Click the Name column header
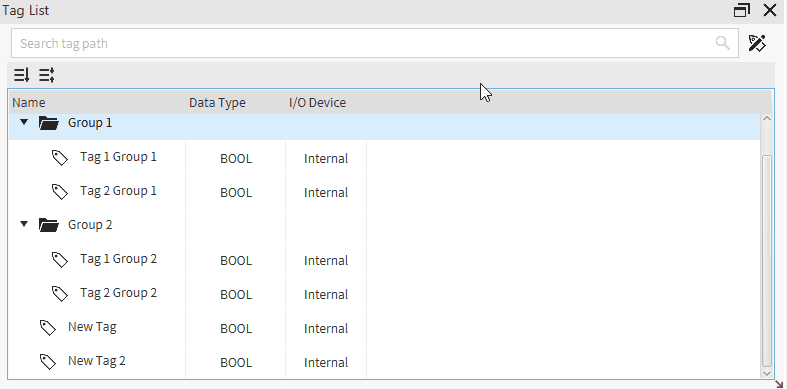This screenshot has height=389, width=787. (29, 103)
